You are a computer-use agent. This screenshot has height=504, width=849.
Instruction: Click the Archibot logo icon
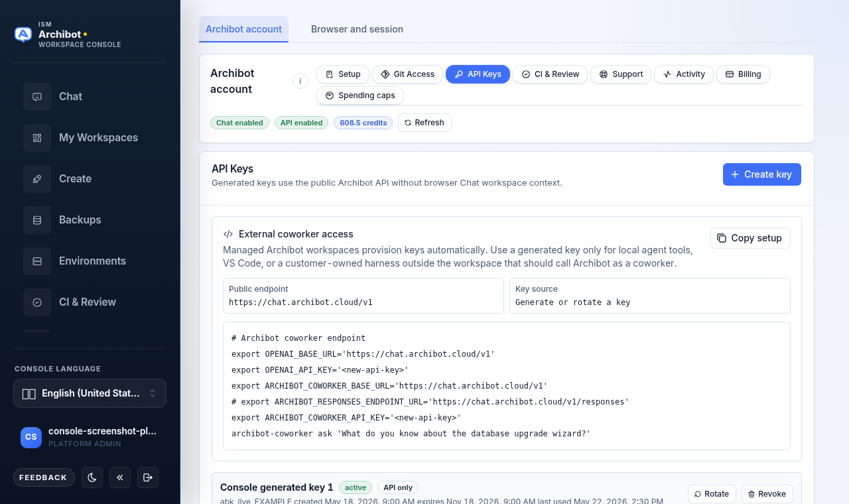click(23, 34)
